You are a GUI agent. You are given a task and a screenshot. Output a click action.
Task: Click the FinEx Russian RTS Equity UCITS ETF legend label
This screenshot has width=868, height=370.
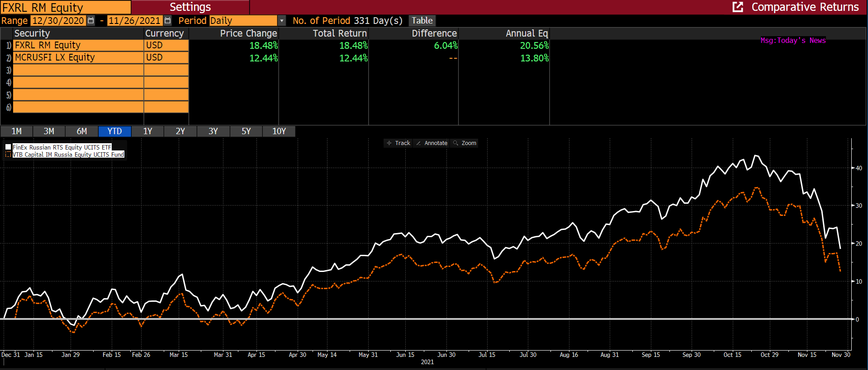[x=62, y=147]
